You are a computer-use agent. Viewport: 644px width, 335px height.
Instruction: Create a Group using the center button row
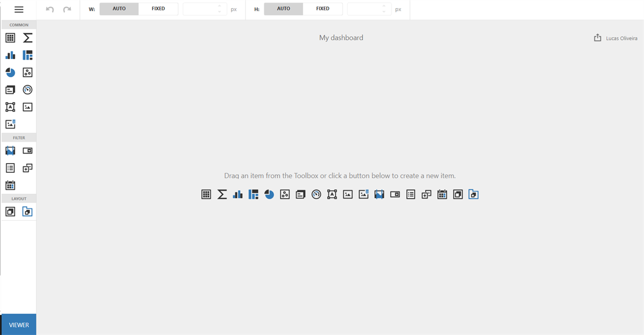click(x=458, y=194)
